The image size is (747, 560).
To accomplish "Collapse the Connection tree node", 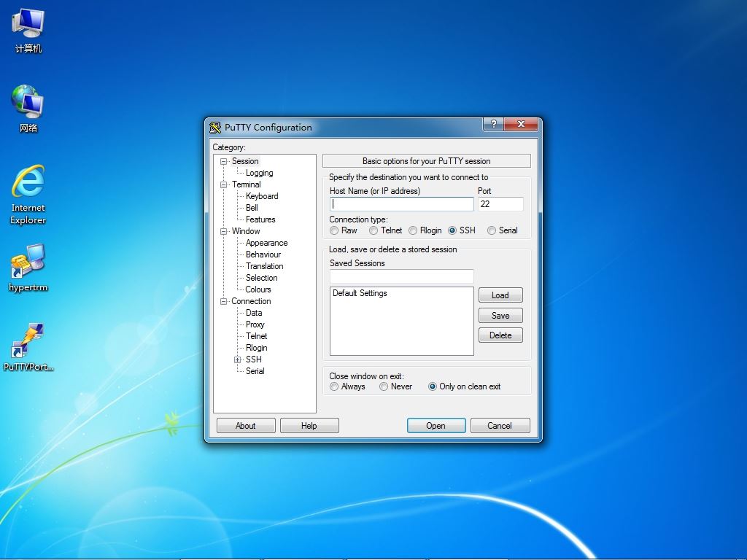I will [x=223, y=301].
